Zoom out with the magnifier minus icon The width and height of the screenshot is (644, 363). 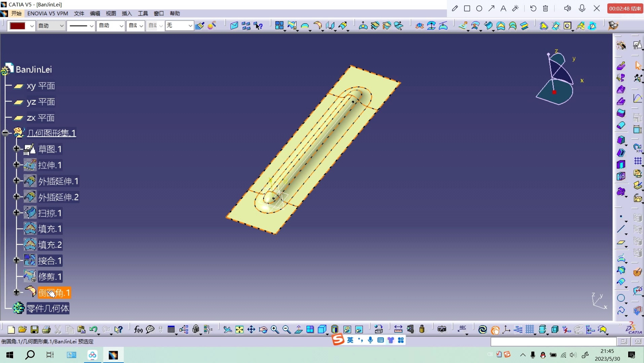287,330
